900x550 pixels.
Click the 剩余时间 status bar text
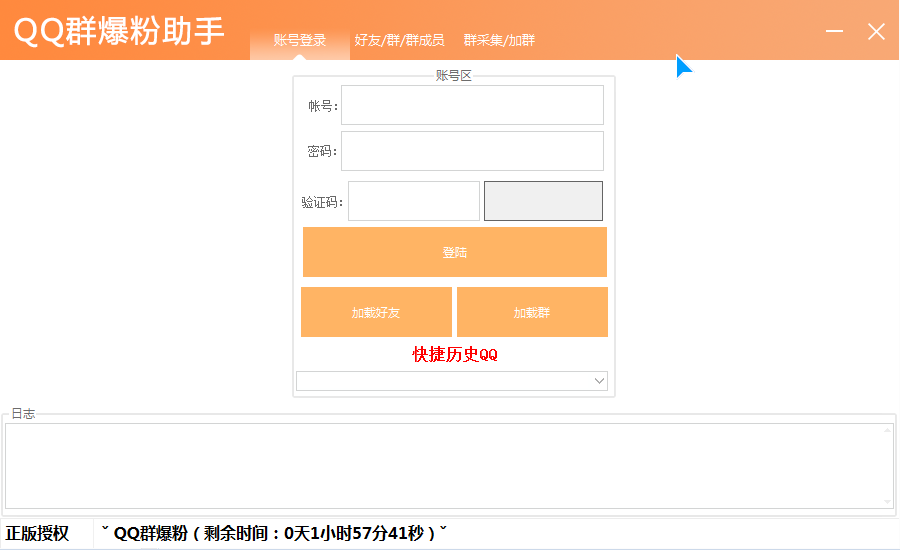tap(275, 534)
